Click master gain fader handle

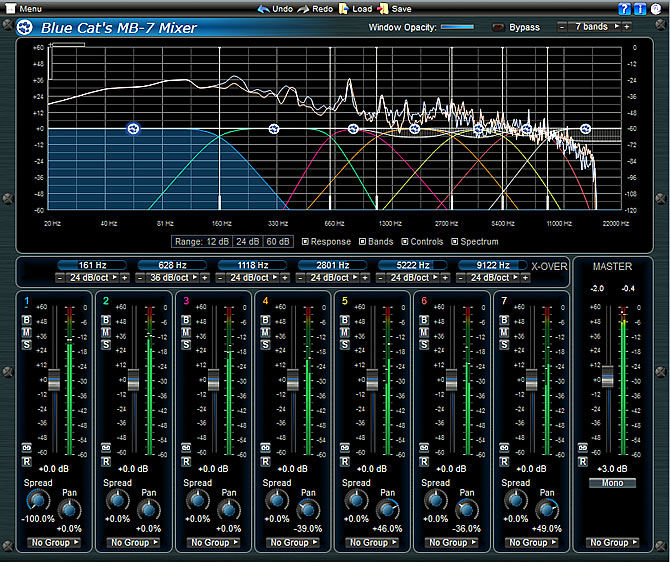coord(608,377)
